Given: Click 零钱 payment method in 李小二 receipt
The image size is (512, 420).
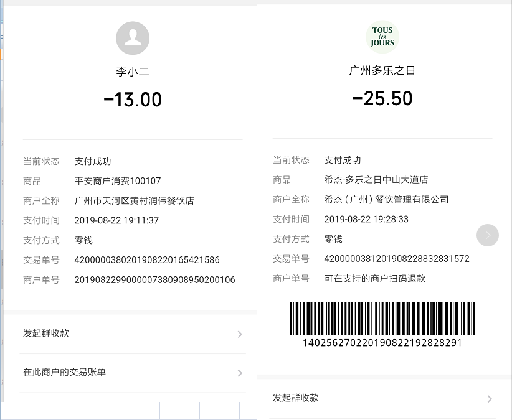Looking at the screenshot, I should point(83,240).
